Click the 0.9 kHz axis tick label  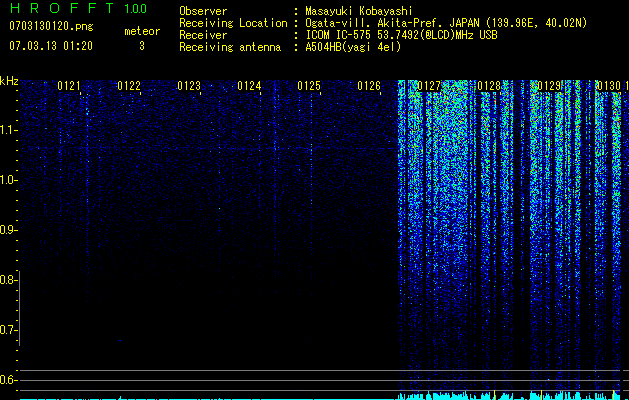[x=8, y=230]
